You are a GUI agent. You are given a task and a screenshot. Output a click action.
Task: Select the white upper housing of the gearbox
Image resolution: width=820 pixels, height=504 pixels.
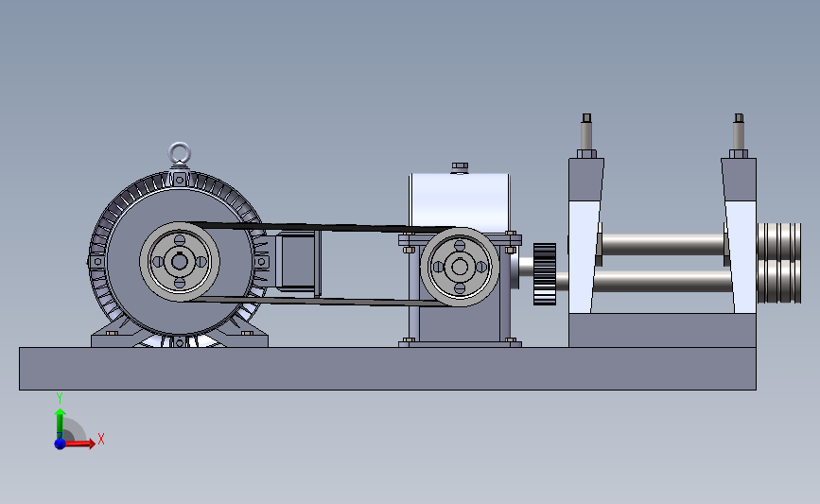459,203
